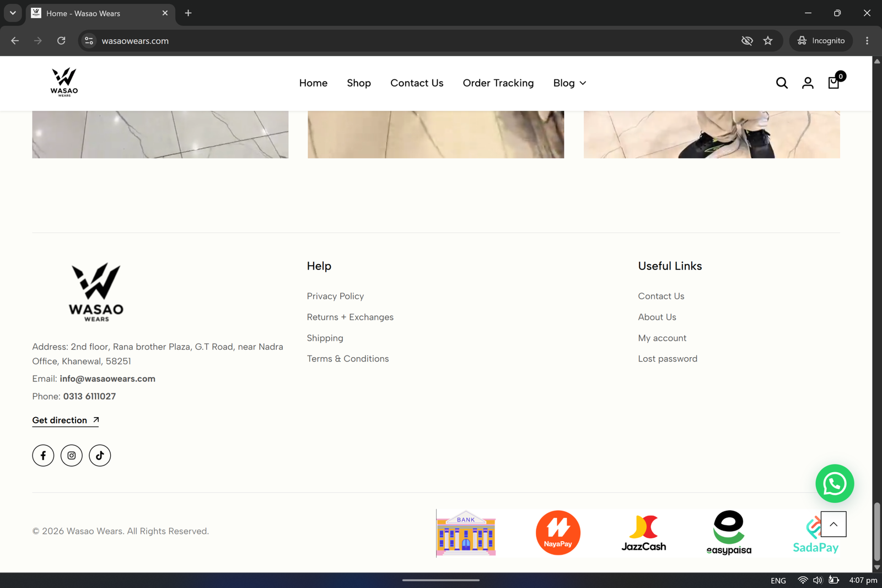Click the large Wasao Wears footer logo
This screenshot has height=588, width=882.
pos(96,292)
